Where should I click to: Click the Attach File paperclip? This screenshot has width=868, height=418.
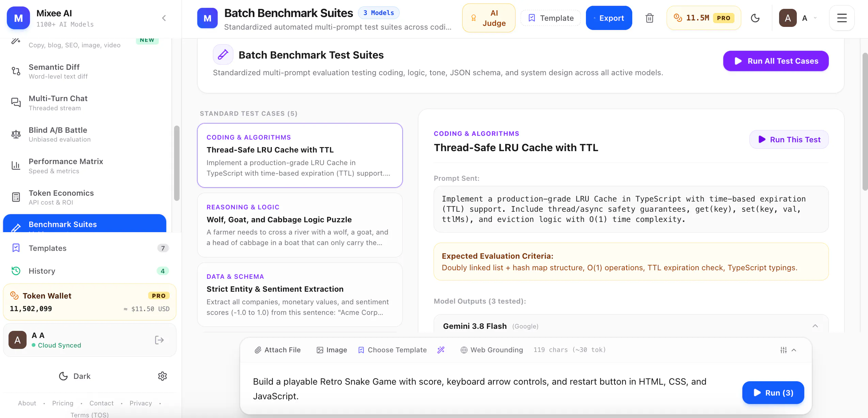(x=278, y=350)
